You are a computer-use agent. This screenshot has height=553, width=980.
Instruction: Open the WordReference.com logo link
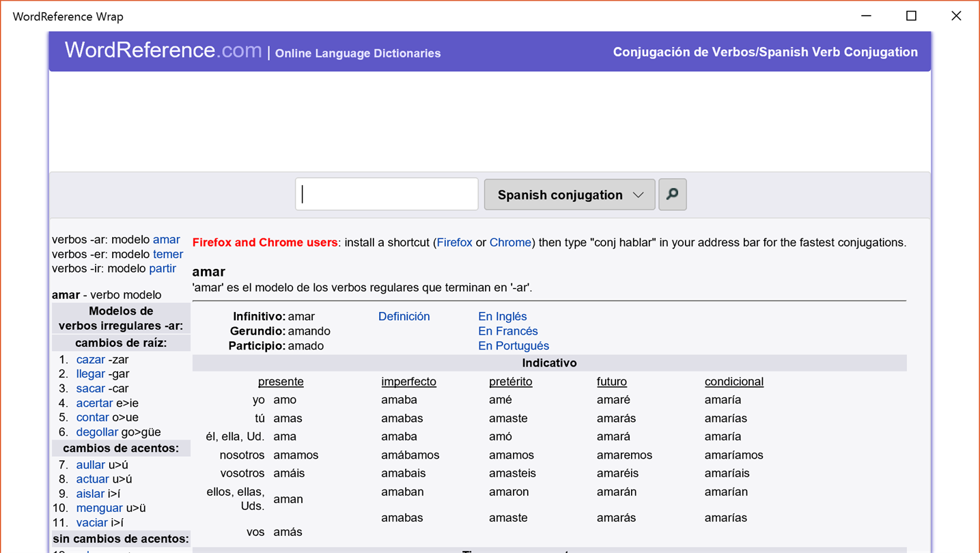pyautogui.click(x=163, y=51)
